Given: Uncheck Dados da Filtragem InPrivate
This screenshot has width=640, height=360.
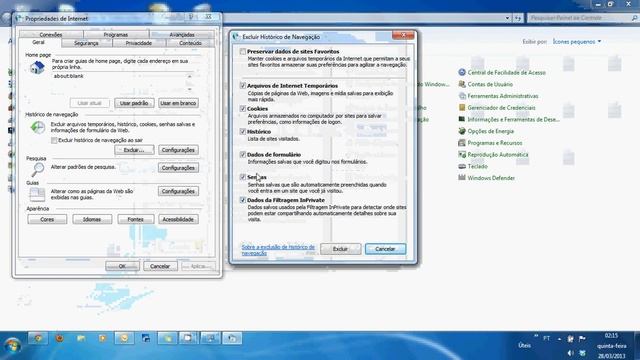Looking at the screenshot, I should [243, 200].
